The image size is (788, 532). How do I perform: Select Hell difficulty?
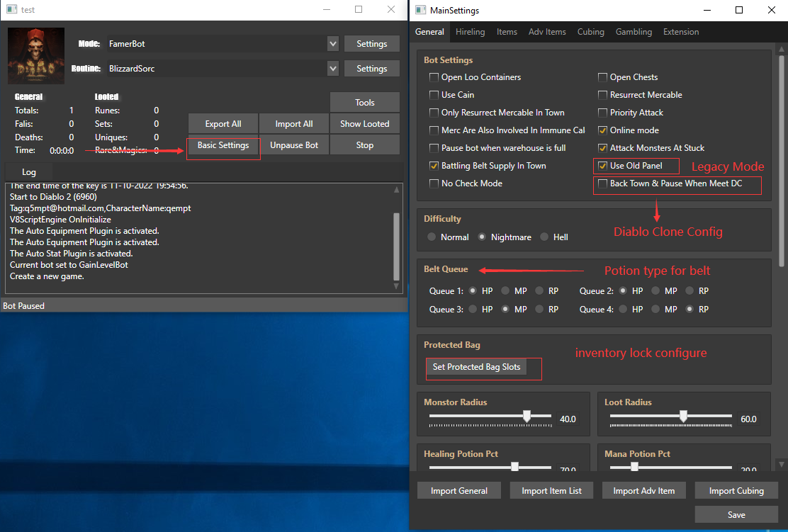click(x=544, y=237)
